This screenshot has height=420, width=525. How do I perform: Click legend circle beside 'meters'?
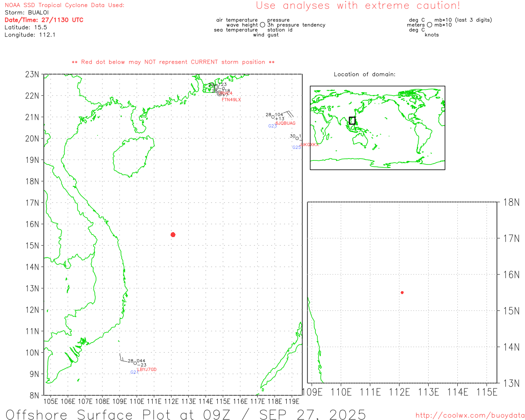tap(429, 25)
